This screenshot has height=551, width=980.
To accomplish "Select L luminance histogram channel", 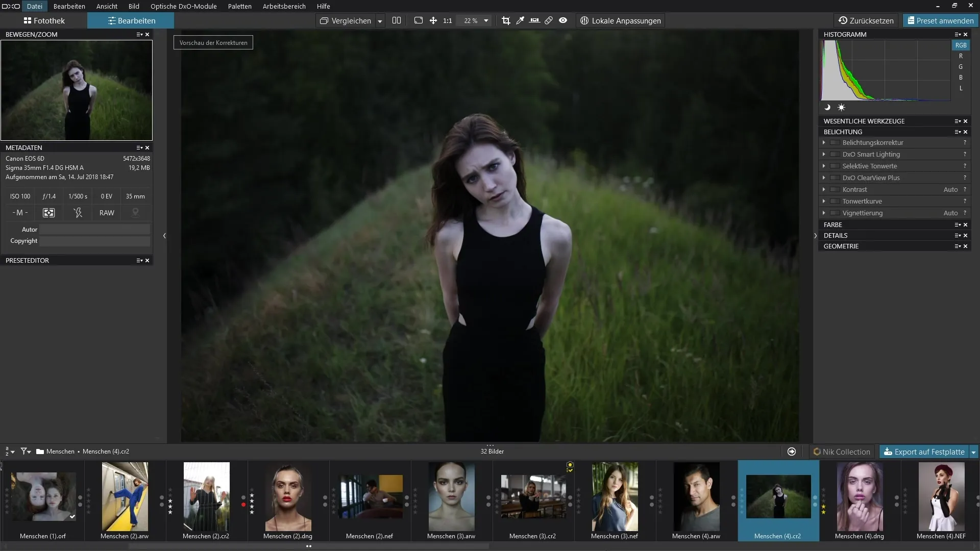I will tap(961, 88).
